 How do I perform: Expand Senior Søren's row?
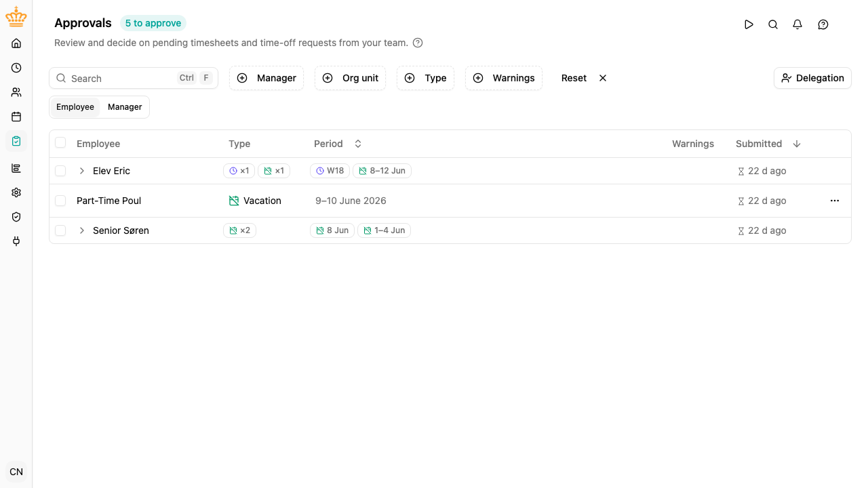[x=82, y=230]
